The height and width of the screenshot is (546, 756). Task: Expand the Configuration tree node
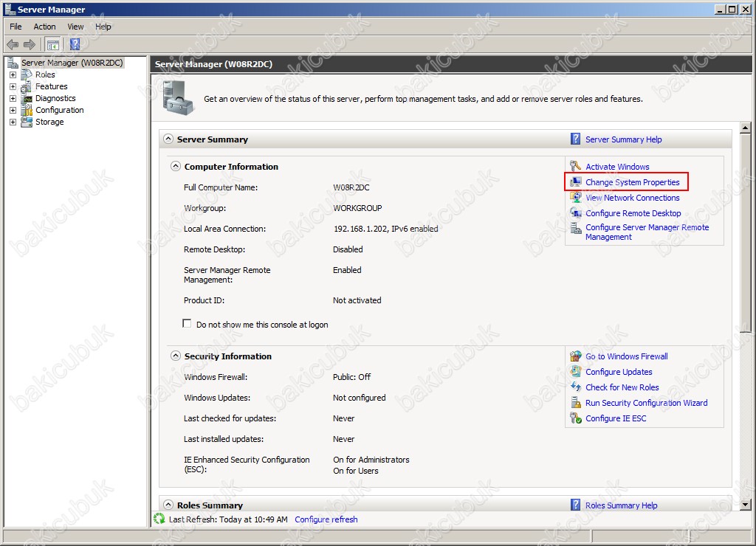pyautogui.click(x=13, y=111)
